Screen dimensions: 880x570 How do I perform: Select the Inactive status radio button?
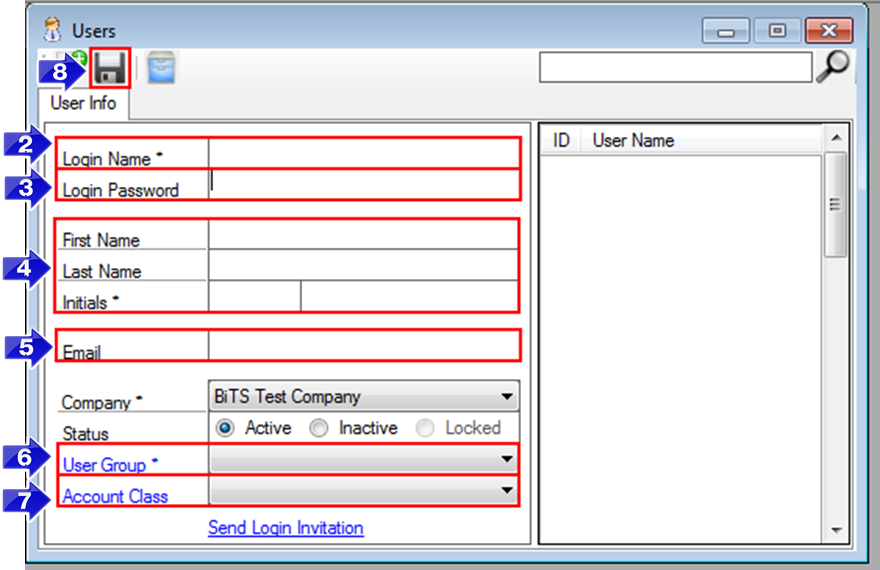tap(319, 428)
